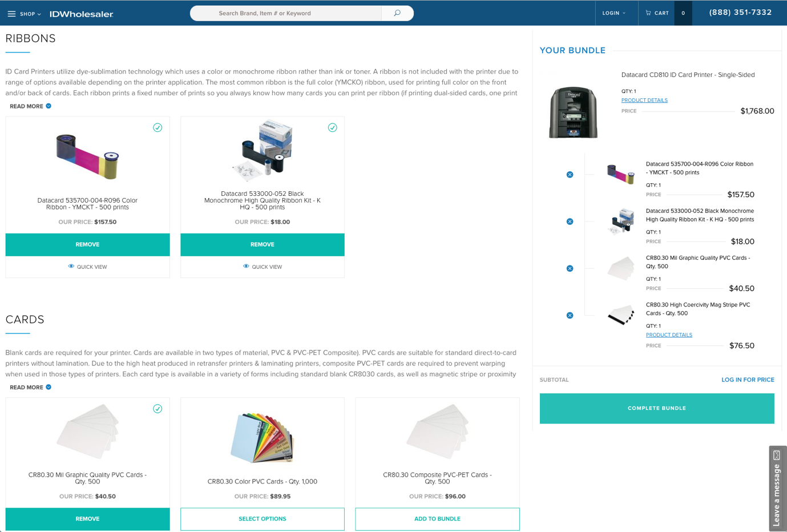The image size is (787, 532).
Task: Click bundle title Datacard CD810 ID Card Printer
Action: coord(688,75)
